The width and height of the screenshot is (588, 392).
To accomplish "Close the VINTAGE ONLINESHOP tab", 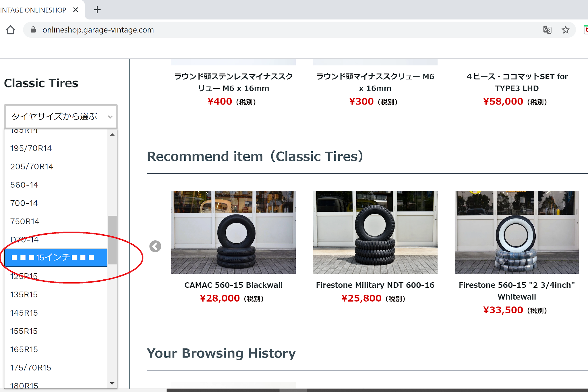I will pos(76,10).
